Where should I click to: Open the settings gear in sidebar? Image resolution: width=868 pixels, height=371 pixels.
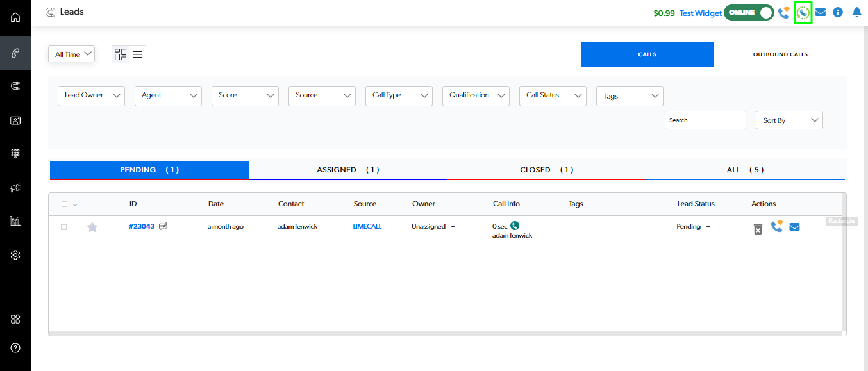pos(15,255)
